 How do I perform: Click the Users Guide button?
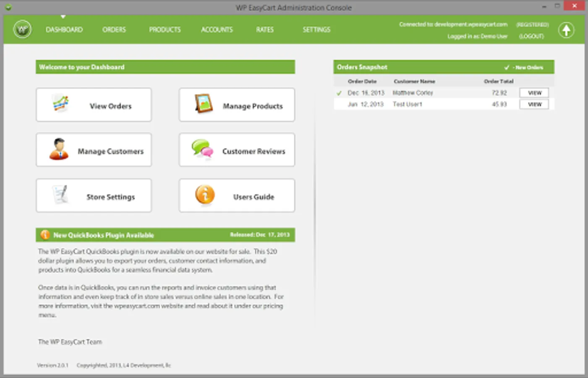(x=237, y=195)
